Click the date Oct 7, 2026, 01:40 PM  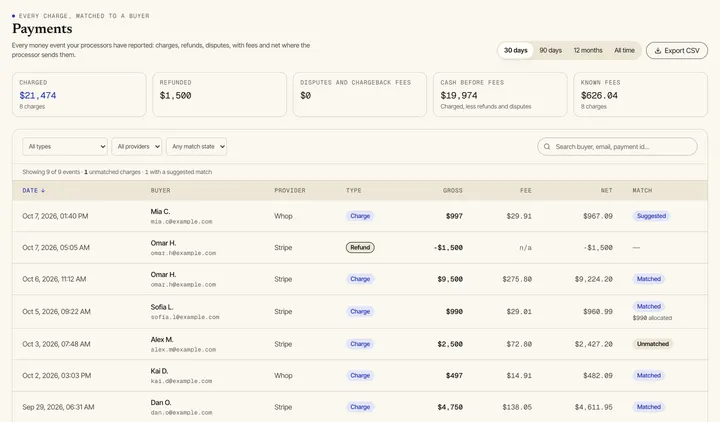55,216
